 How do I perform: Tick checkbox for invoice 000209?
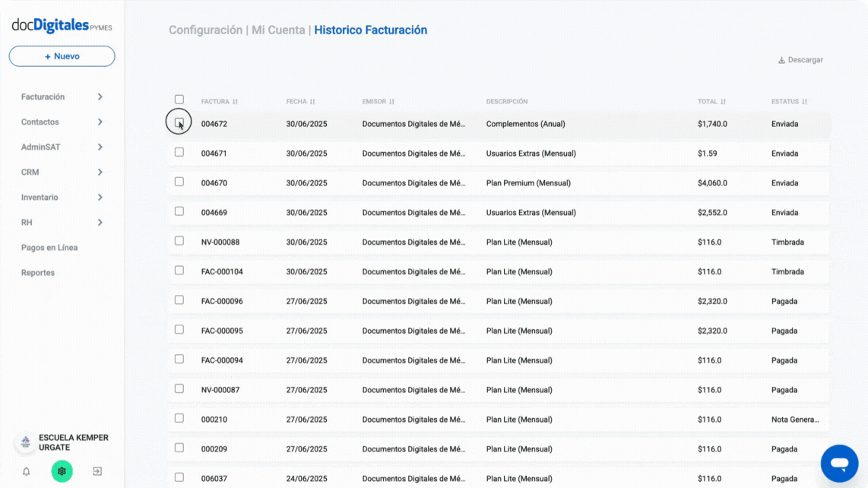pyautogui.click(x=179, y=448)
